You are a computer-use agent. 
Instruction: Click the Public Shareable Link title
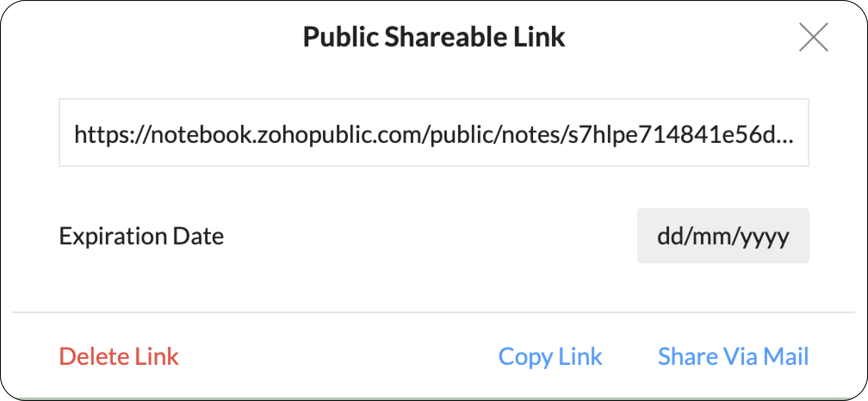tap(434, 37)
